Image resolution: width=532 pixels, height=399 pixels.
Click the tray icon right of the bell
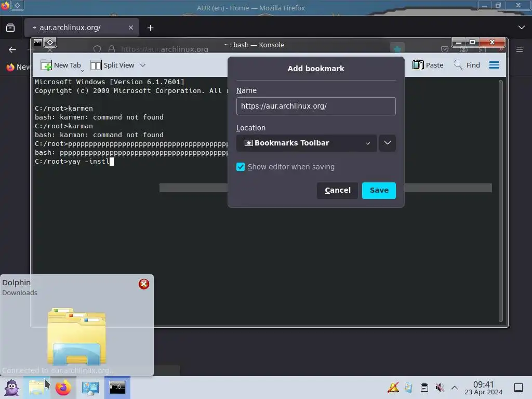pos(408,388)
